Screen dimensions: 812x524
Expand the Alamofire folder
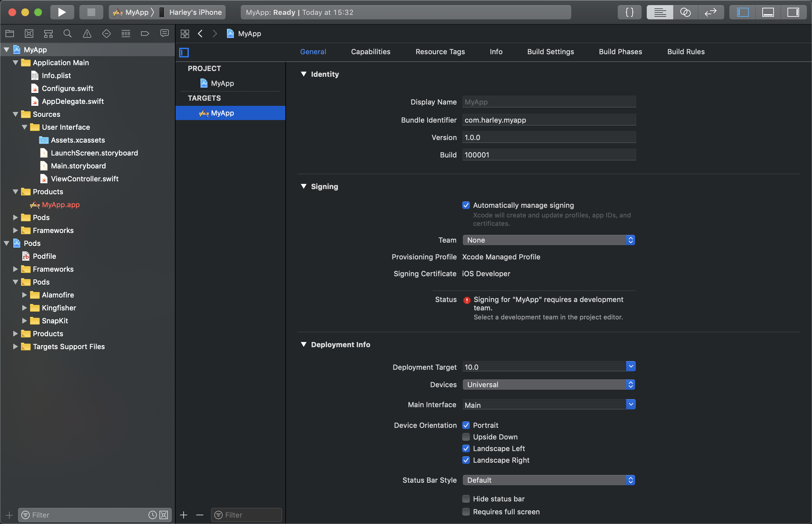pyautogui.click(x=25, y=295)
